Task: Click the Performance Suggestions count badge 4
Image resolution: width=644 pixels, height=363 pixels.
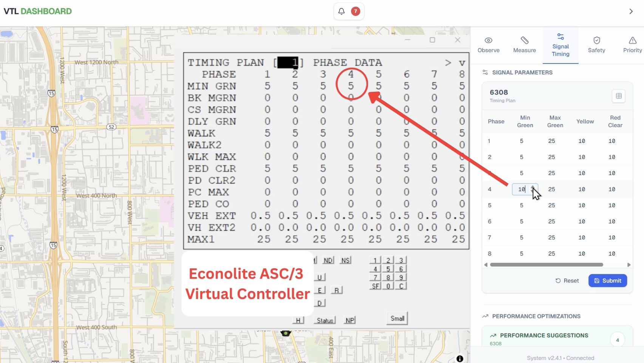Action: tap(617, 340)
